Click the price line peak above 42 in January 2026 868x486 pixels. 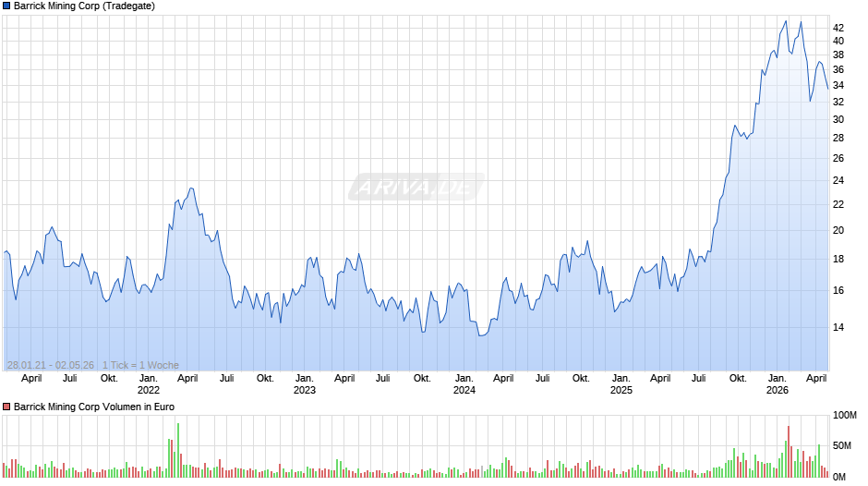click(786, 21)
